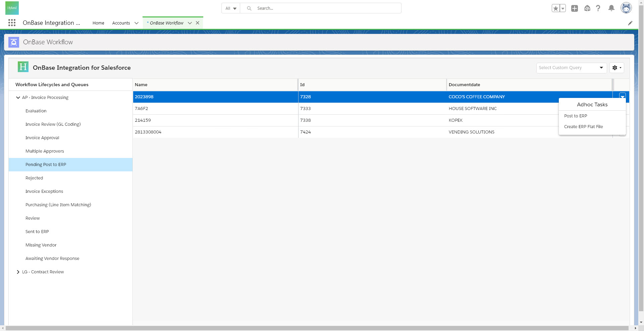The width and height of the screenshot is (644, 331).
Task: Open the App Launcher grid icon
Action: click(x=12, y=23)
